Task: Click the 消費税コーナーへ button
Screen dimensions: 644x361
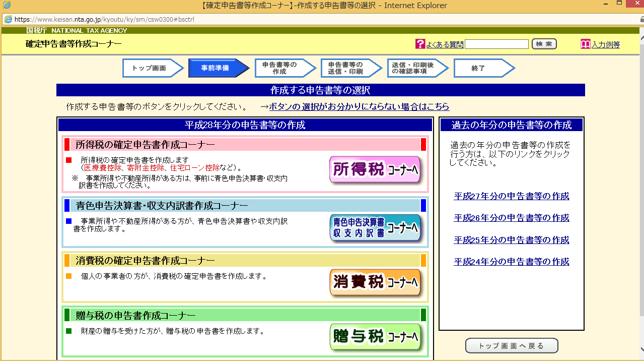Action: click(x=376, y=283)
